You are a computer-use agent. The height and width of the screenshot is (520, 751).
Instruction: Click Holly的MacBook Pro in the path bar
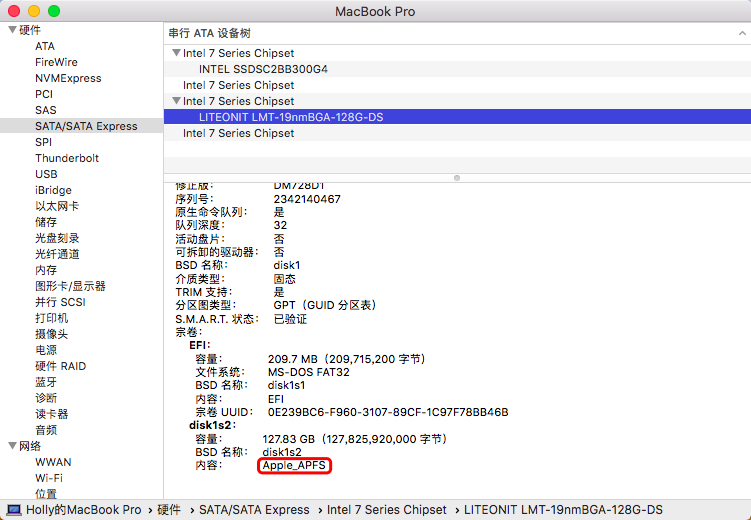pyautogui.click(x=83, y=510)
